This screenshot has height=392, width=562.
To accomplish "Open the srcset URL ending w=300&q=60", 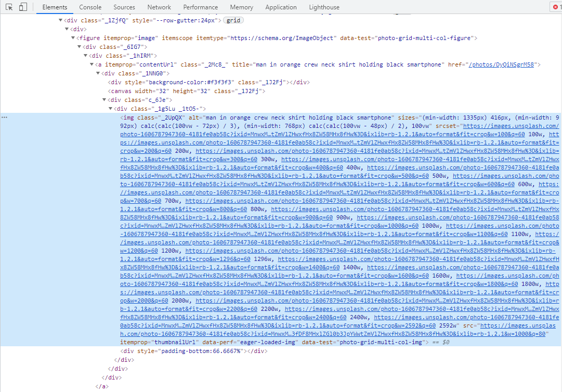I will click(339, 155).
